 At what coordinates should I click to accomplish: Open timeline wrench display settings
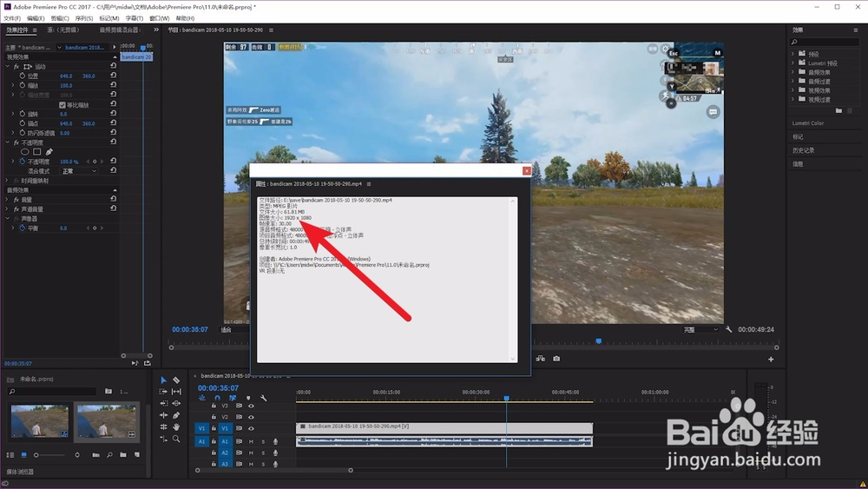tap(264, 398)
